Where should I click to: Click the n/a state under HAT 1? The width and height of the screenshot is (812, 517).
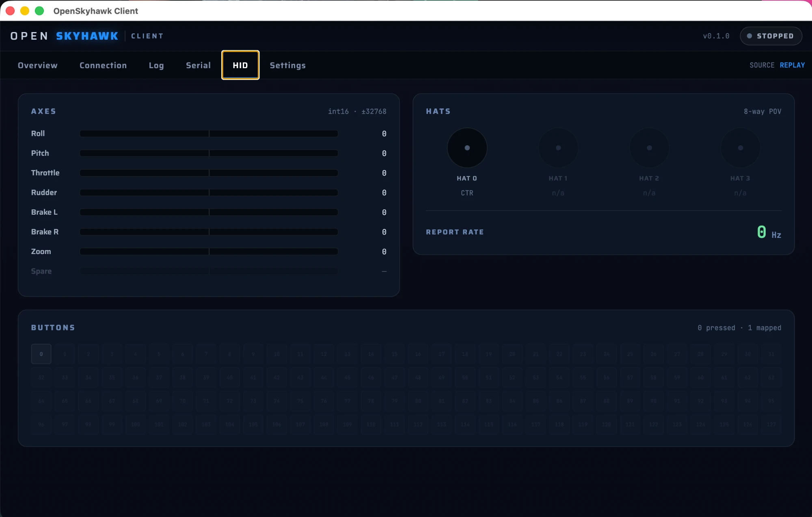[x=558, y=193]
